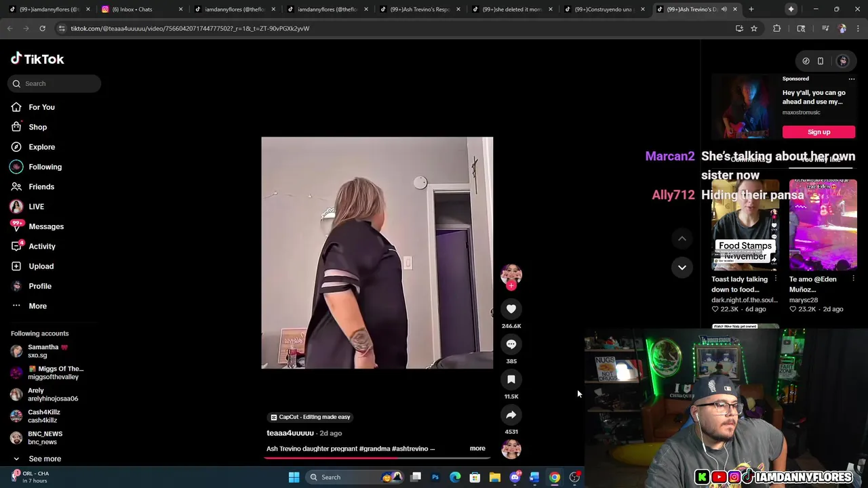The width and height of the screenshot is (868, 488).
Task: Open the Following feed
Action: (45, 167)
